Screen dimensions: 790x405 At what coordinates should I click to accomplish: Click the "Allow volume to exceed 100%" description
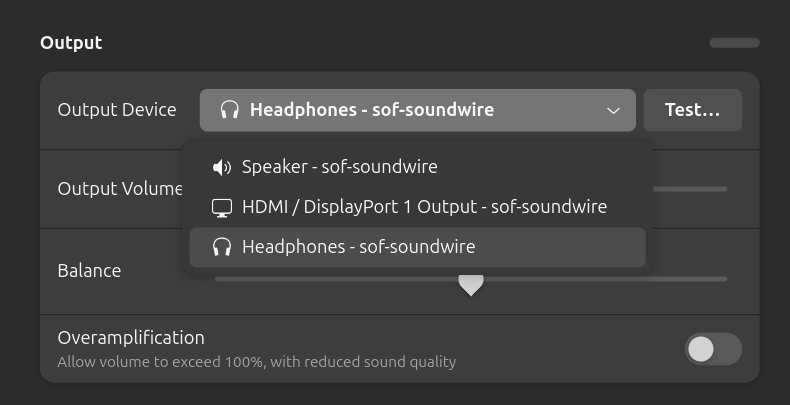coord(256,362)
